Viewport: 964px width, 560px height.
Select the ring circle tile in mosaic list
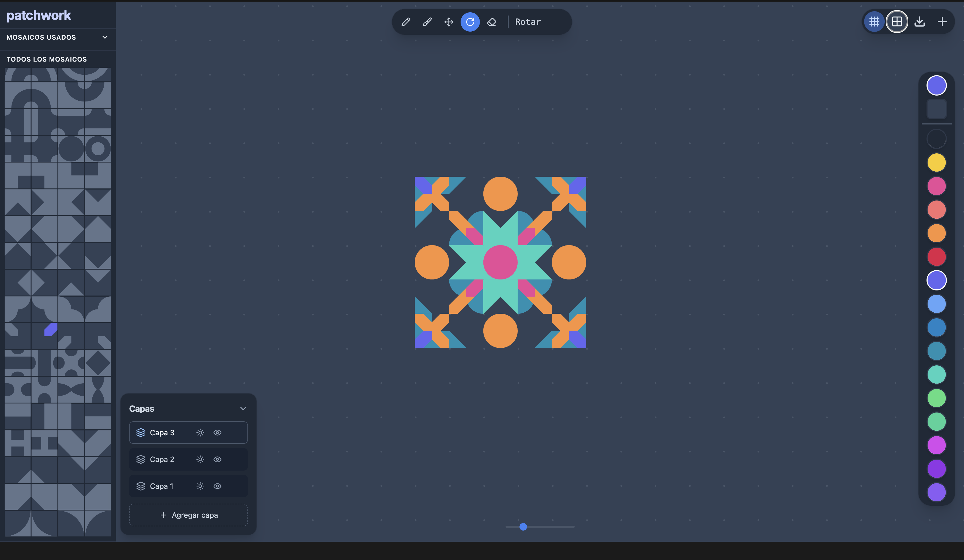[x=98, y=148]
